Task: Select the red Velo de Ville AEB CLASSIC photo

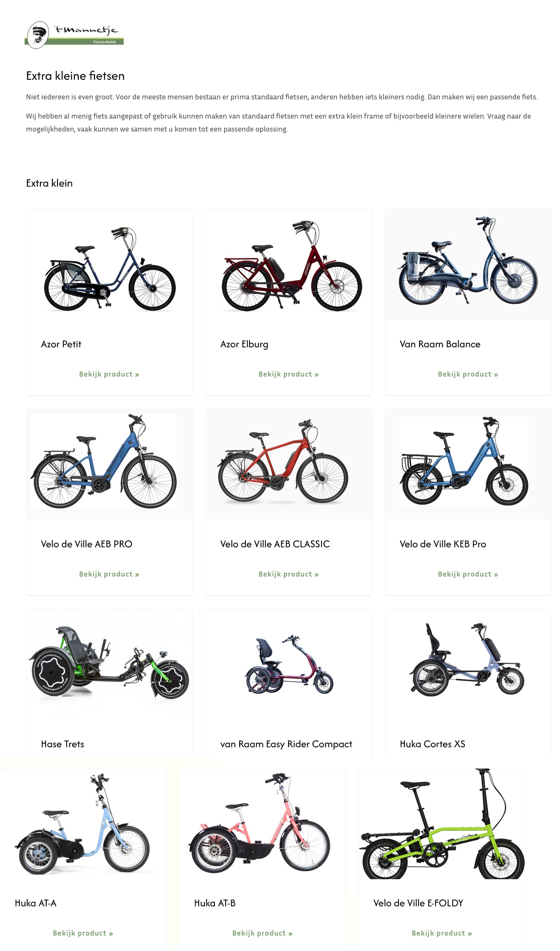Action: pyautogui.click(x=289, y=464)
